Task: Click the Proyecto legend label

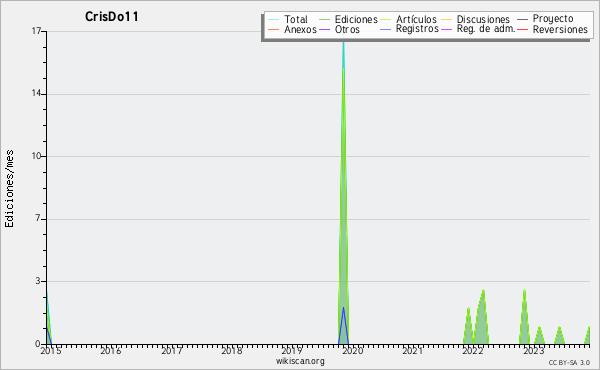Action: tap(553, 19)
